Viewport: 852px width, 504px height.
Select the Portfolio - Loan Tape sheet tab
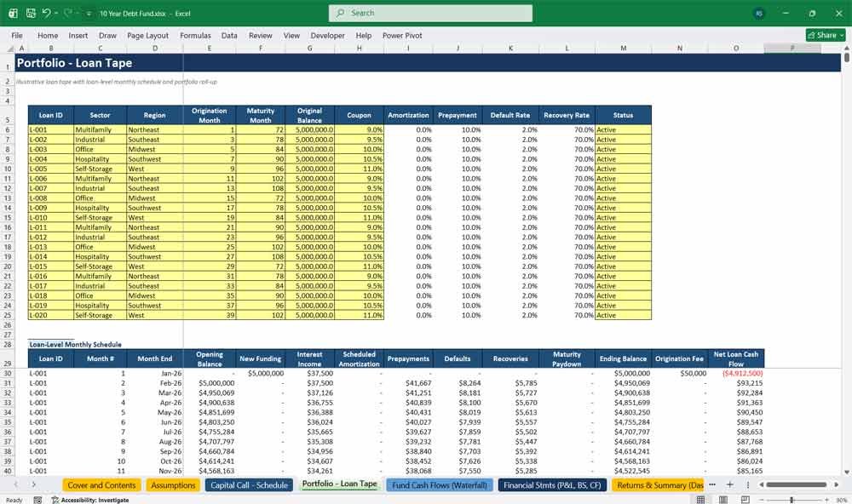click(x=340, y=484)
